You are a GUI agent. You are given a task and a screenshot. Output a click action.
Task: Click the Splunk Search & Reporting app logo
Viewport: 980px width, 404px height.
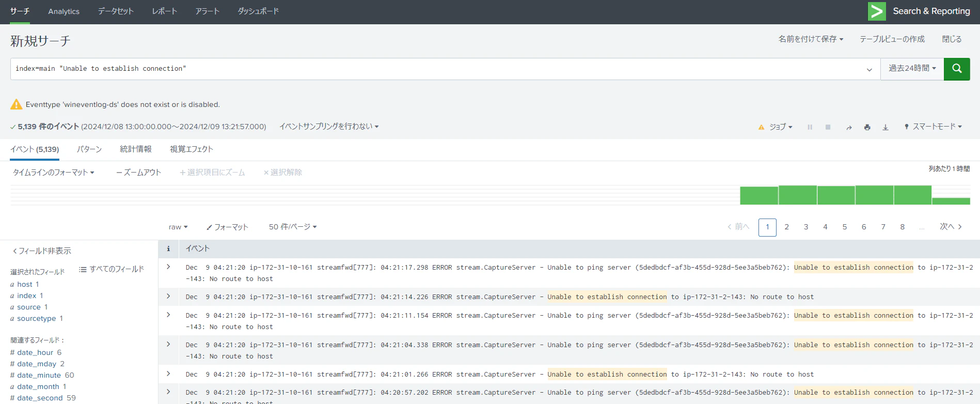tap(877, 11)
